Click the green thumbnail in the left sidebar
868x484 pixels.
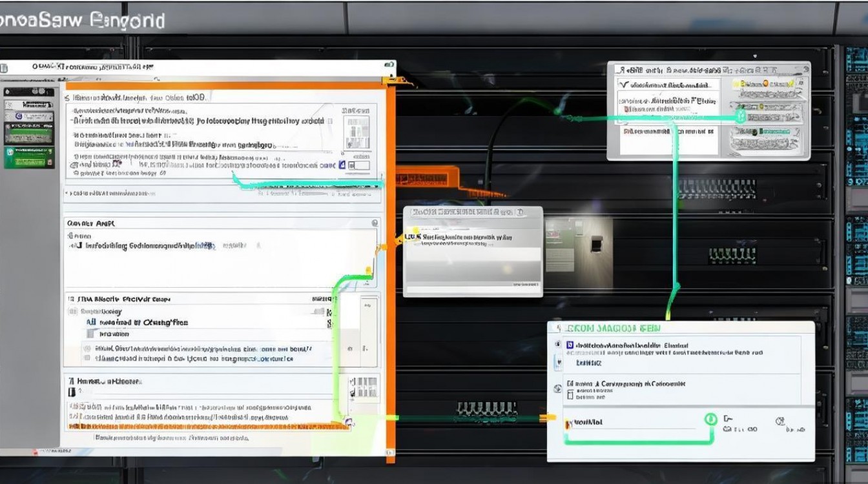pyautogui.click(x=28, y=157)
